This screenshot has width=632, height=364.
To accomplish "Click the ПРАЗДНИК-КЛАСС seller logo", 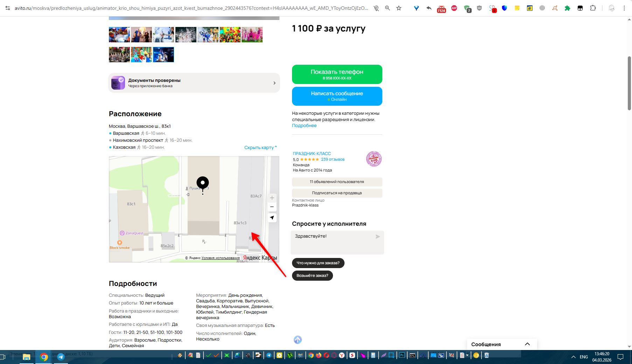I will pos(374,159).
